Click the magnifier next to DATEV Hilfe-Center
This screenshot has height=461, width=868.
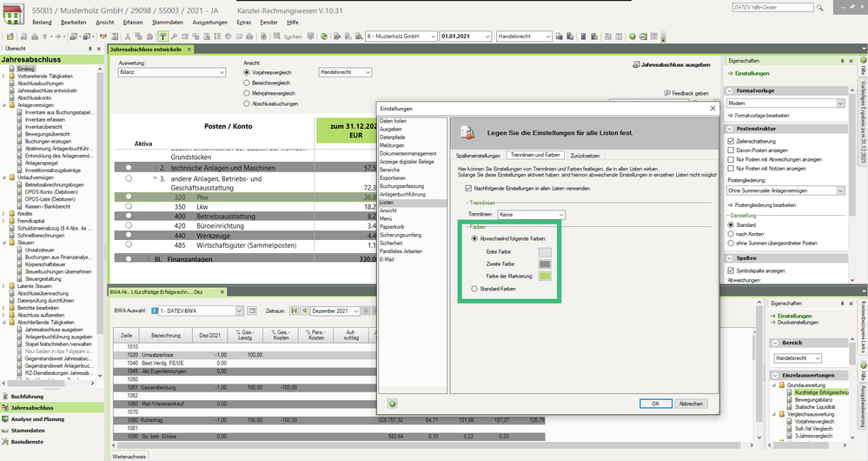click(x=820, y=8)
